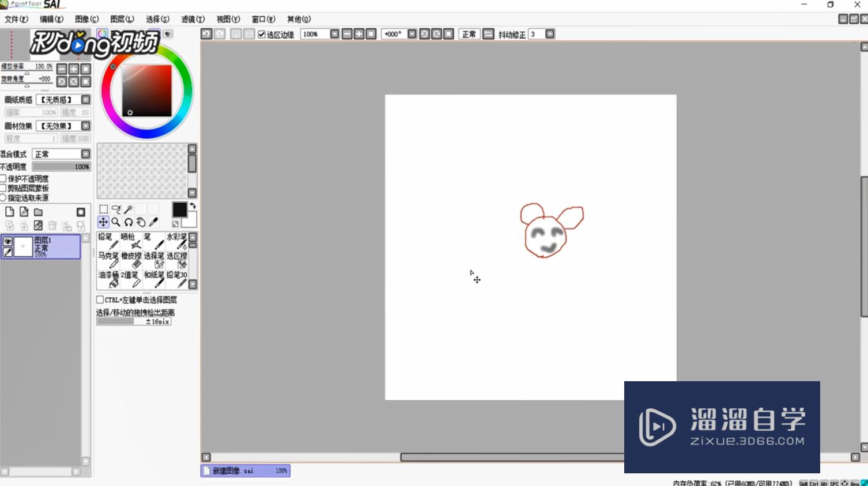This screenshot has height=486, width=868.
Task: Open rotation angle +000° dropdown
Action: [x=412, y=34]
